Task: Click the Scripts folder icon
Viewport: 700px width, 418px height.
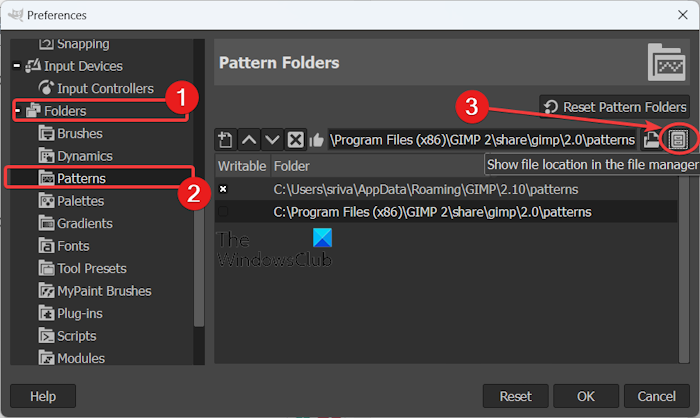Action: click(46, 336)
